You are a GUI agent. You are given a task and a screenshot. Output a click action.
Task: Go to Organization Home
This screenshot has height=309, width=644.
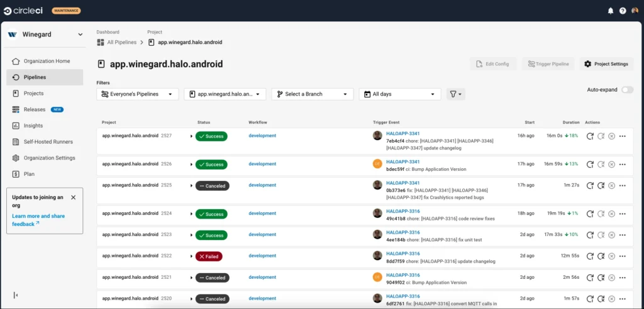45,61
